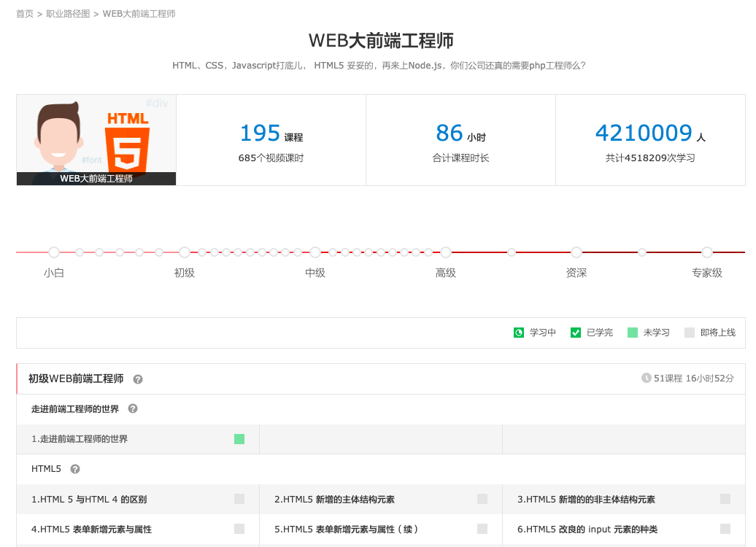Open 职业路径图 breadcrumb link
Image resolution: width=756 pixels, height=547 pixels.
(68, 14)
